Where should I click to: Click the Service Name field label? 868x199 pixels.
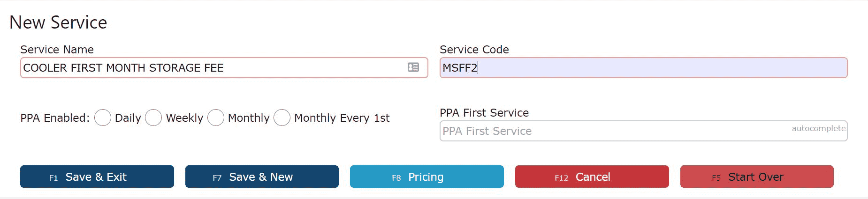(57, 50)
